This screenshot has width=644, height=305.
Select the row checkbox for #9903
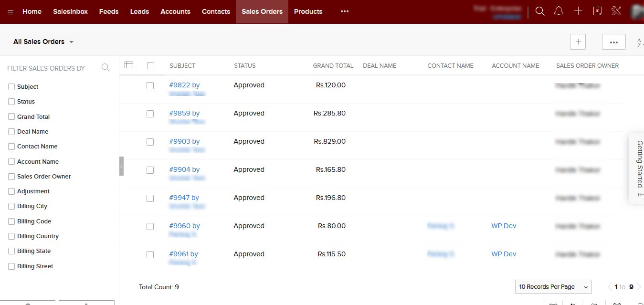(150, 142)
